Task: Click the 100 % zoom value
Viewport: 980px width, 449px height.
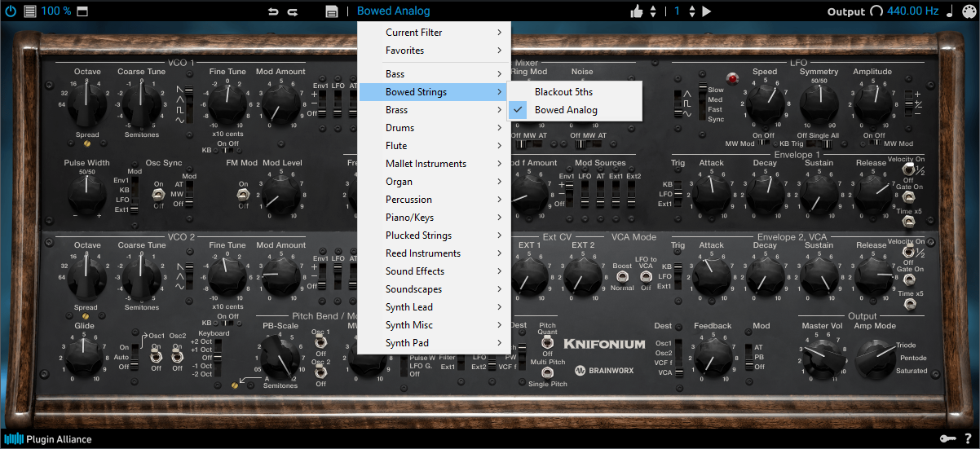Action: pyautogui.click(x=56, y=11)
